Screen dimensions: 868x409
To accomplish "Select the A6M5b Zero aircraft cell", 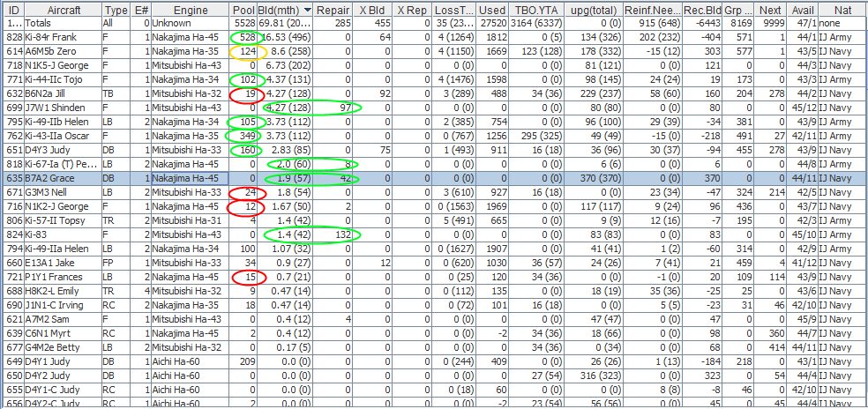I will click(64, 52).
